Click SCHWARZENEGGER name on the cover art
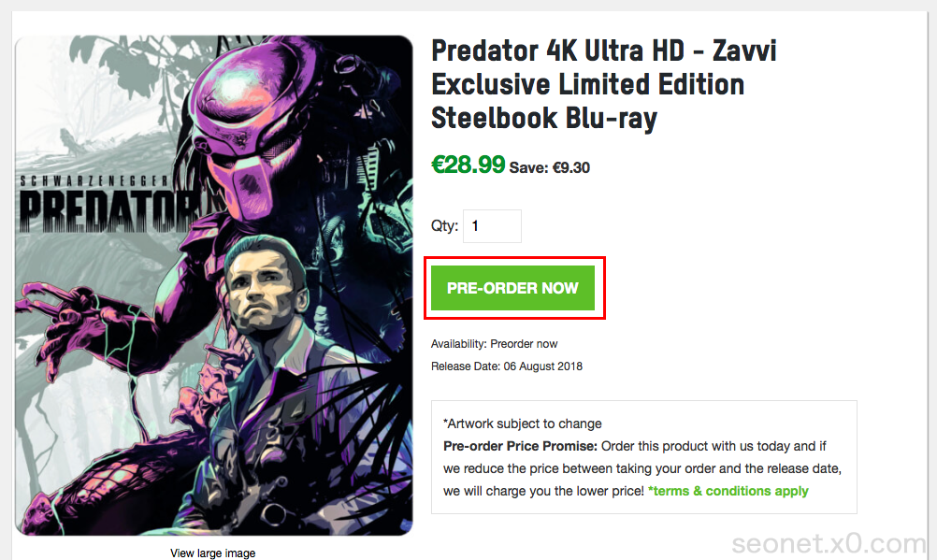The height and width of the screenshot is (560, 937). pyautogui.click(x=94, y=178)
